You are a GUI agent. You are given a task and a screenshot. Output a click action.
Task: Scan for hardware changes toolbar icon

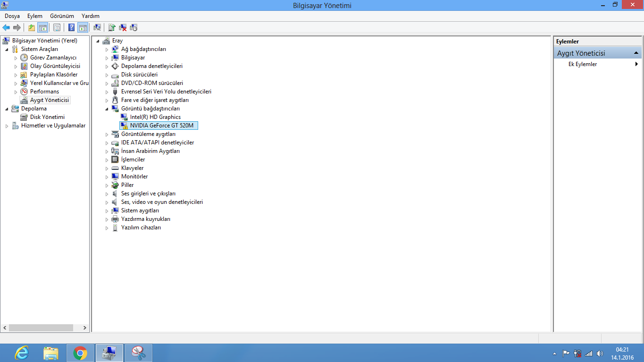click(x=97, y=27)
